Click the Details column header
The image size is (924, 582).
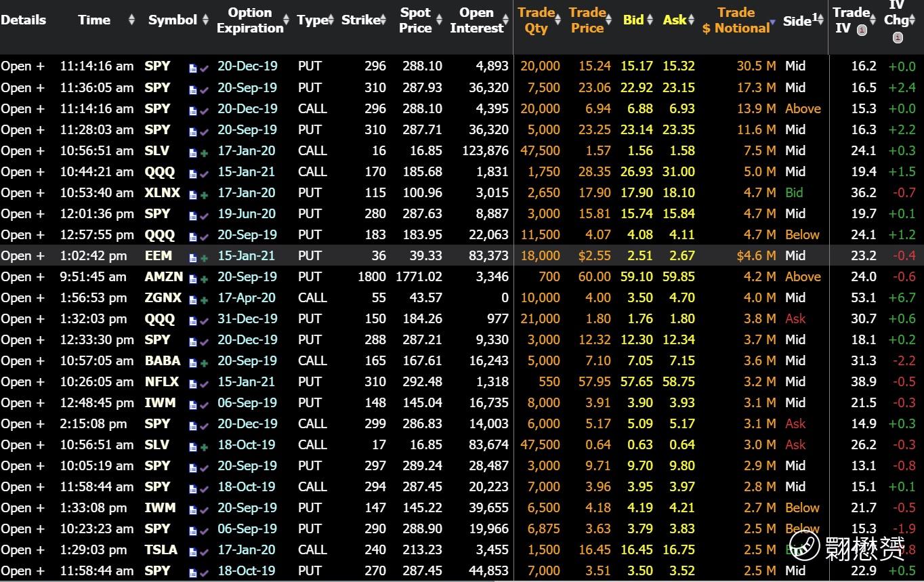(24, 20)
